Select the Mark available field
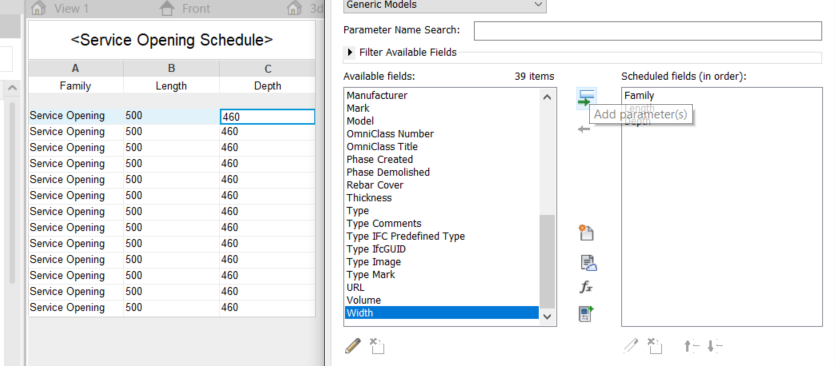835x366 pixels. pos(358,108)
